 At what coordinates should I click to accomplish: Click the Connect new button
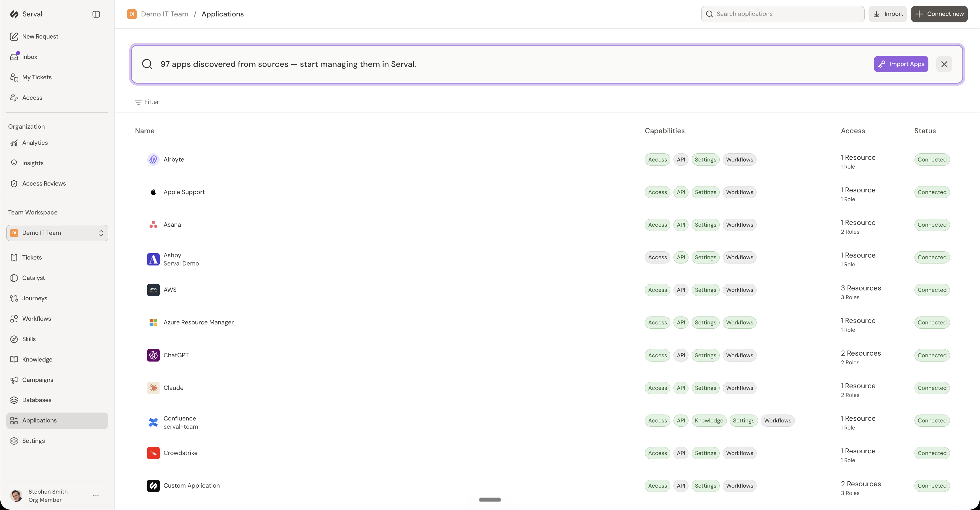939,14
